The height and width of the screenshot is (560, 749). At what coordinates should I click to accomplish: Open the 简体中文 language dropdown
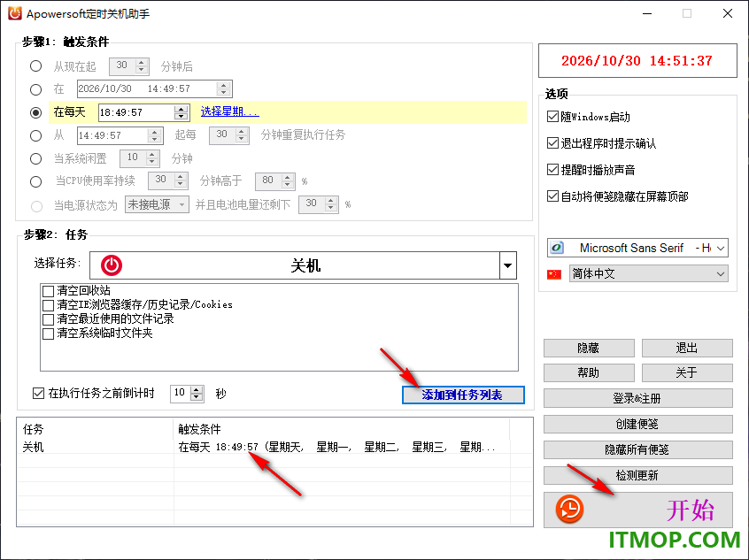(x=721, y=274)
